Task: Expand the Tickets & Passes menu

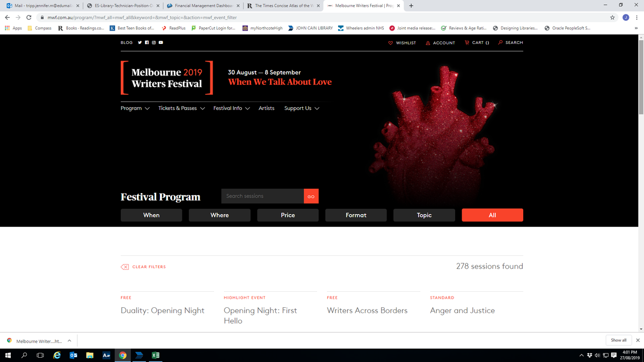Action: (182, 108)
